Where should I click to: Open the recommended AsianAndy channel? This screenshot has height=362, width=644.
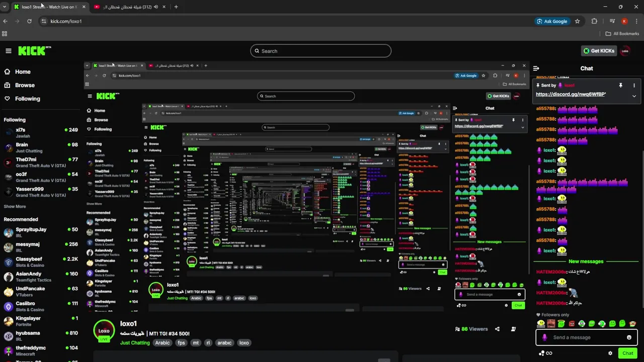tap(40, 277)
